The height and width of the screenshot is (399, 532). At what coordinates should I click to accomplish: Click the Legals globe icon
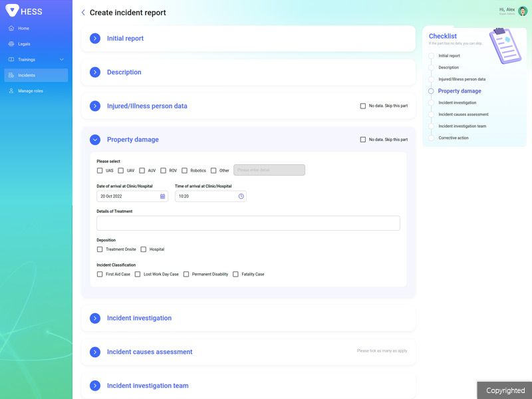(x=11, y=44)
